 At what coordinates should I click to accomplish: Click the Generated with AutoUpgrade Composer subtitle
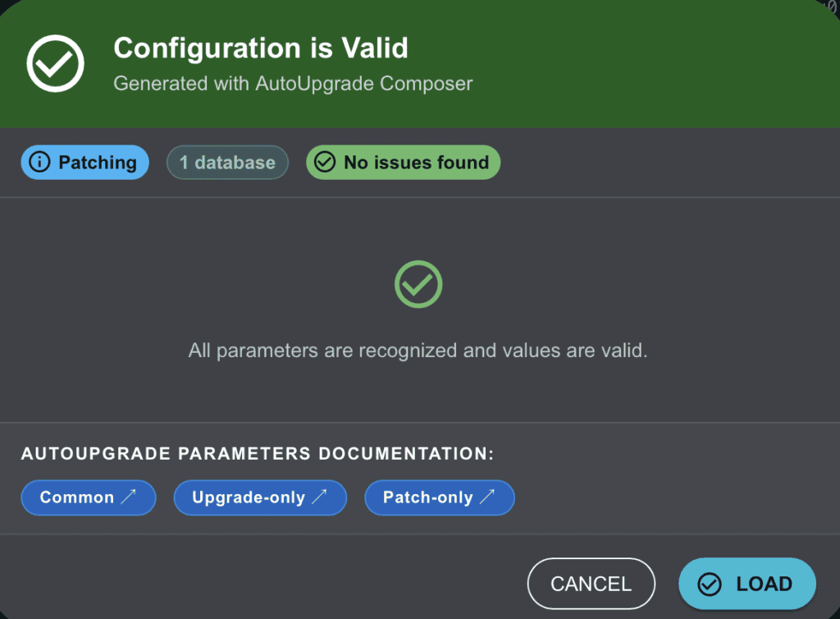tap(293, 84)
